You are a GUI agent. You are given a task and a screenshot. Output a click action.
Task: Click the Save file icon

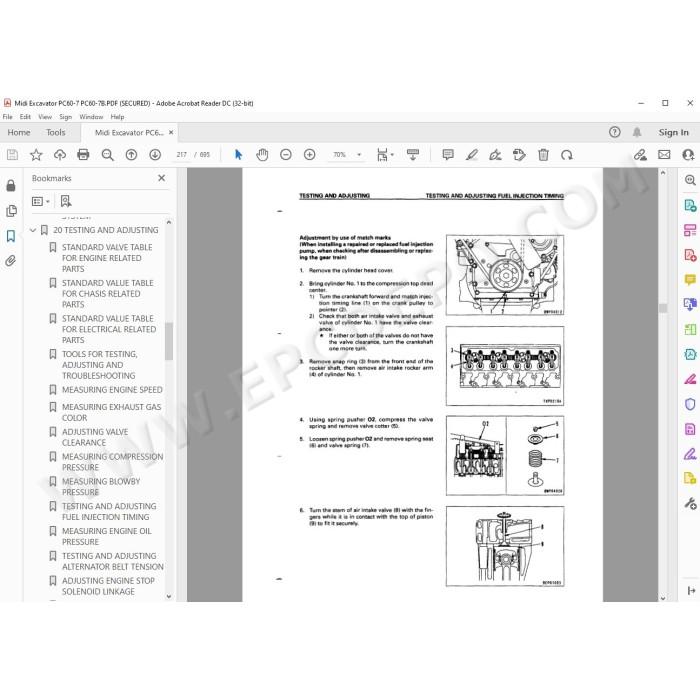(x=12, y=155)
